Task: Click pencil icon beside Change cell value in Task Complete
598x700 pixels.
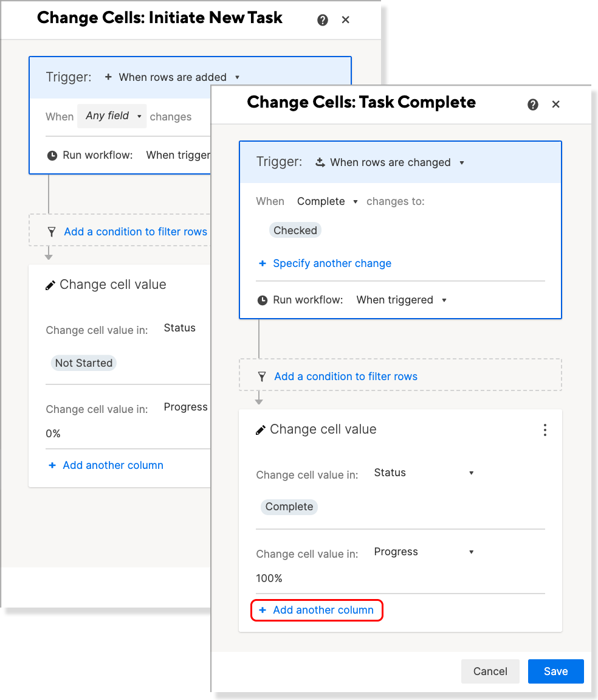Action: 260,430
